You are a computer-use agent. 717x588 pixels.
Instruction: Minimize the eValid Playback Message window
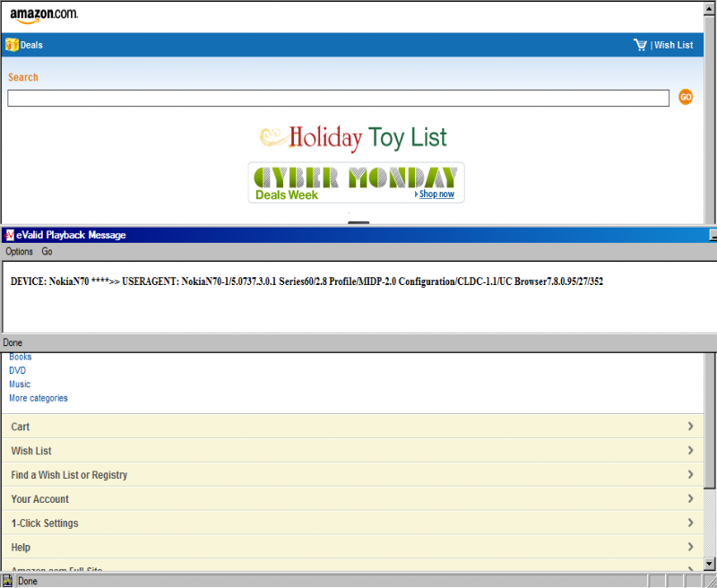[713, 235]
